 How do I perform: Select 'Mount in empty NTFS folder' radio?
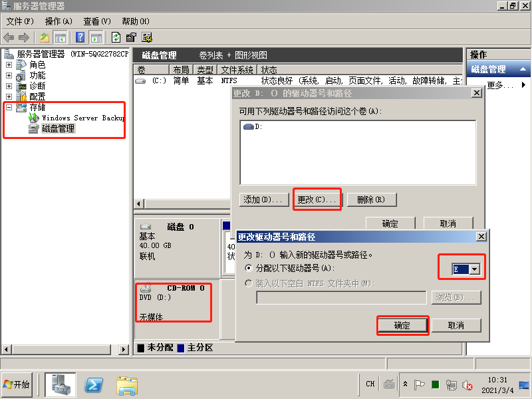point(249,283)
